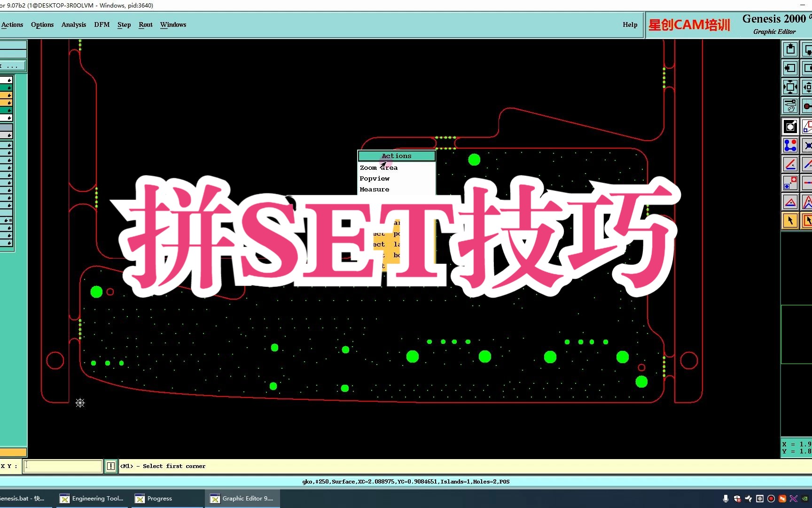The width and height of the screenshot is (812, 508).
Task: Click the microphone tray icon
Action: pyautogui.click(x=726, y=499)
